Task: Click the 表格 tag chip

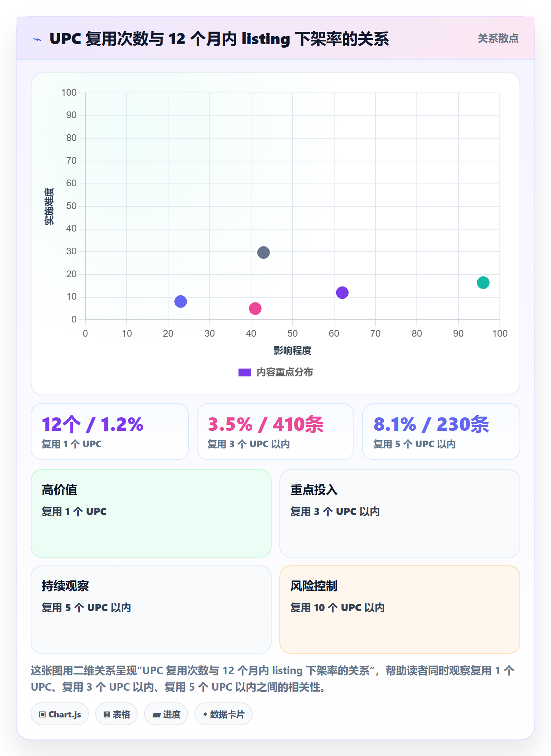Action: pyautogui.click(x=116, y=714)
